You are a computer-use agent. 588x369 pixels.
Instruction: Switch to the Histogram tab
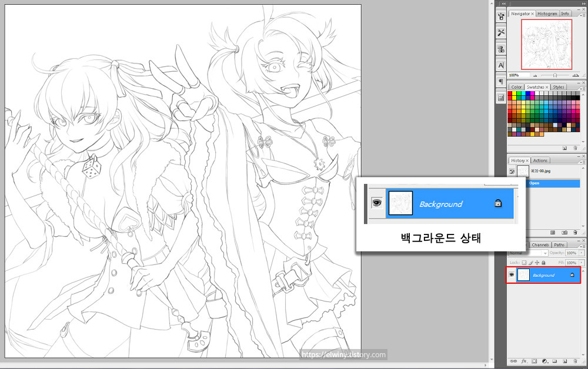click(547, 14)
